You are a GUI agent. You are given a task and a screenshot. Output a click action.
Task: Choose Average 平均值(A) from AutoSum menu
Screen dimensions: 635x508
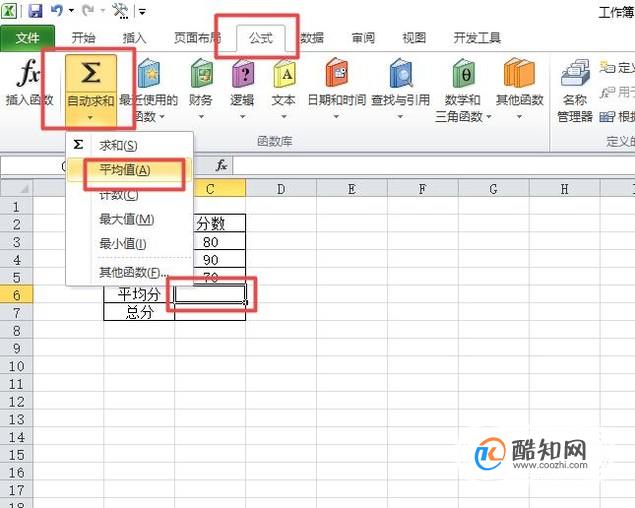(x=130, y=170)
